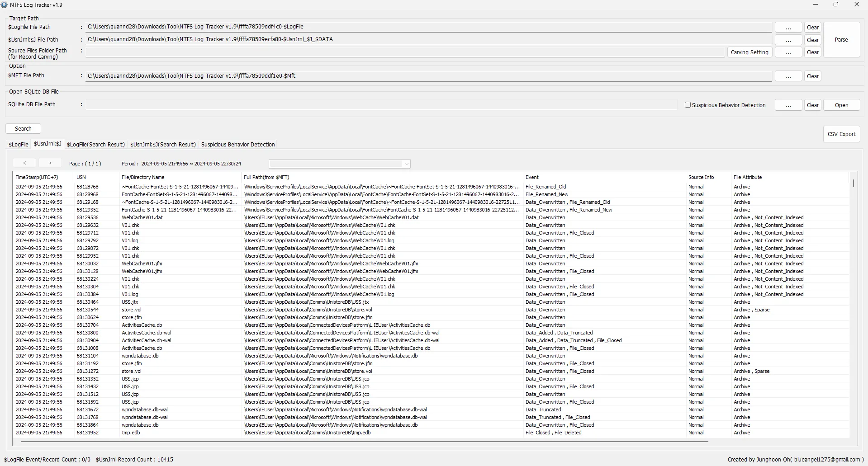Browse for the $LogFile file path
Viewport: 868px width, 466px height.
click(788, 28)
